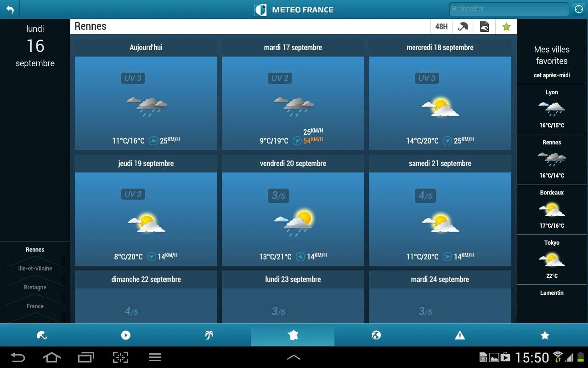View weather vigilance alerts triangle

[x=460, y=335]
